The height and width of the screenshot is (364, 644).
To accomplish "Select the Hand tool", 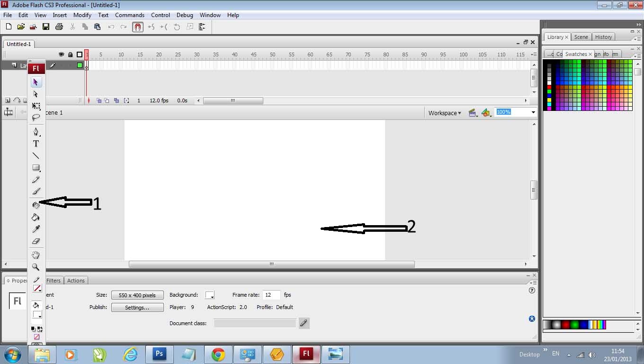I will (36, 255).
